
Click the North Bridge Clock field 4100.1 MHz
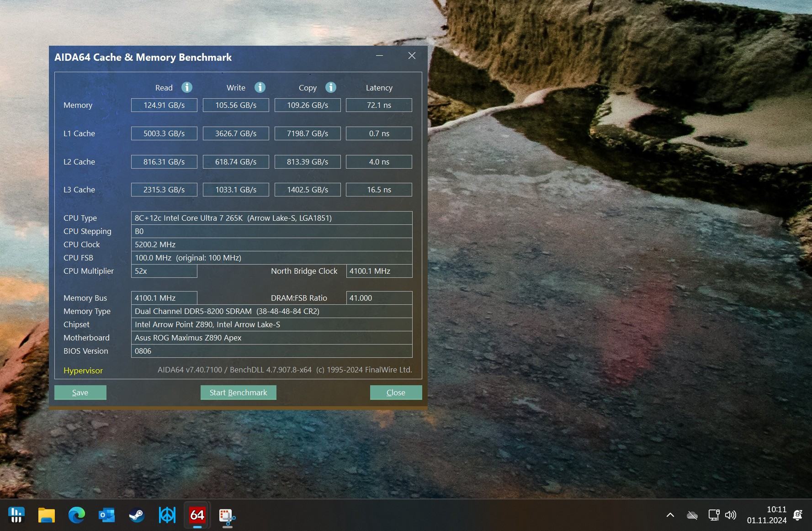pos(379,271)
